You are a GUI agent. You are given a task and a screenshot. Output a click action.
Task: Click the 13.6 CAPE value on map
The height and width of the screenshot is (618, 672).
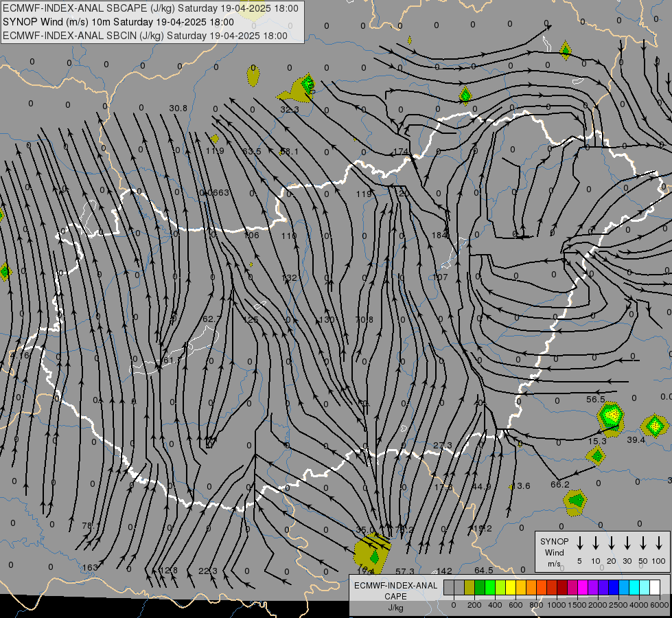pos(522,486)
